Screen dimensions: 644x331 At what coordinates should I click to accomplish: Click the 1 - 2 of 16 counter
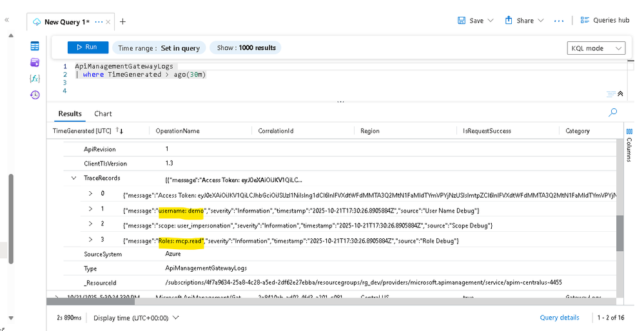(x=610, y=317)
